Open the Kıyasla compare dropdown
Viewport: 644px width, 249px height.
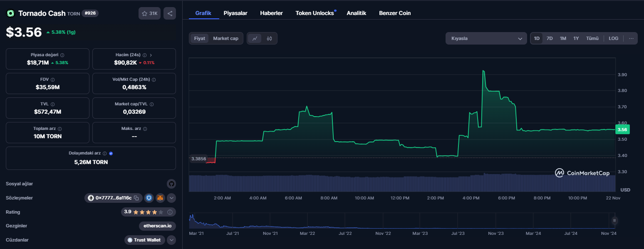pos(486,38)
